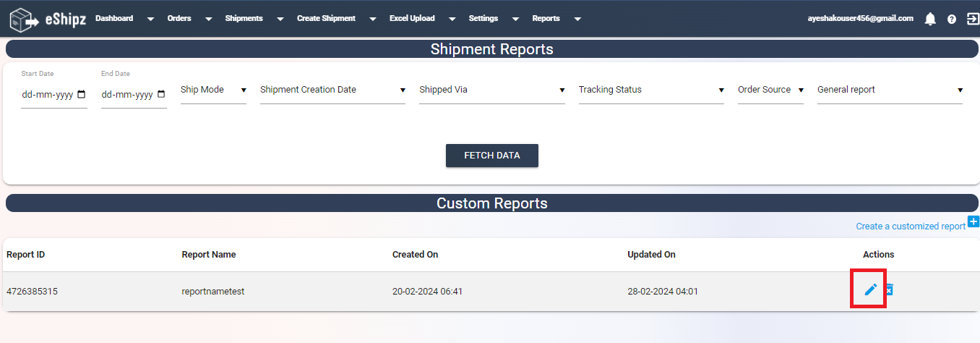Open End Date calendar picker icon

pyautogui.click(x=160, y=94)
